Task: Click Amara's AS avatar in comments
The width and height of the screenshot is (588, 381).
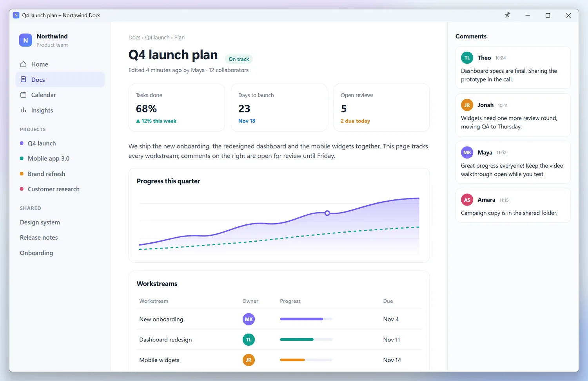Action: (467, 200)
